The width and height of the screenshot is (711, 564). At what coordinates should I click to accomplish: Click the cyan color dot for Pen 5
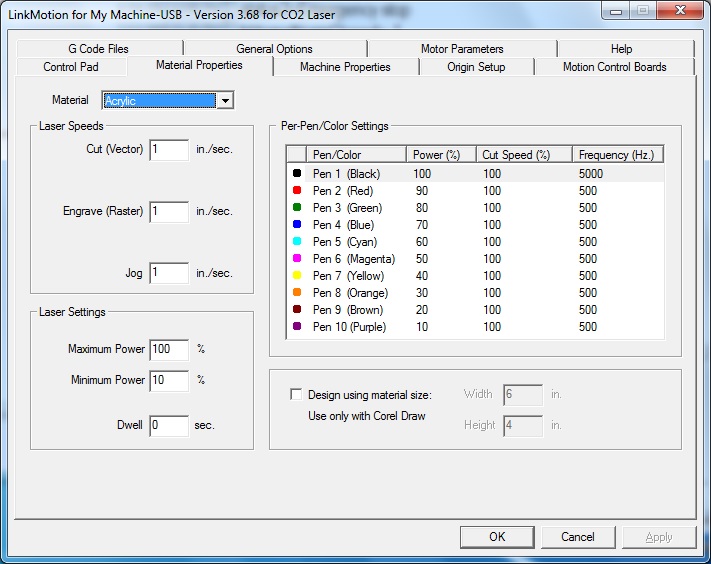pos(297,242)
